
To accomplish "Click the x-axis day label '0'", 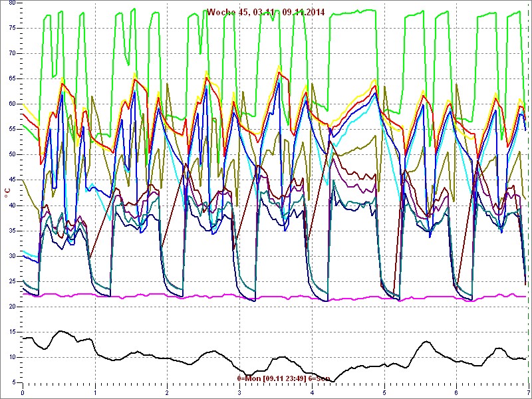I will [23, 393].
